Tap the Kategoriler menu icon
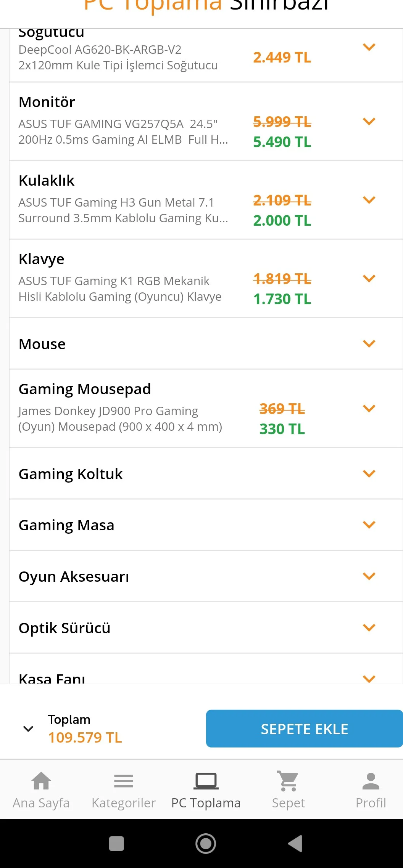 pos(124,781)
